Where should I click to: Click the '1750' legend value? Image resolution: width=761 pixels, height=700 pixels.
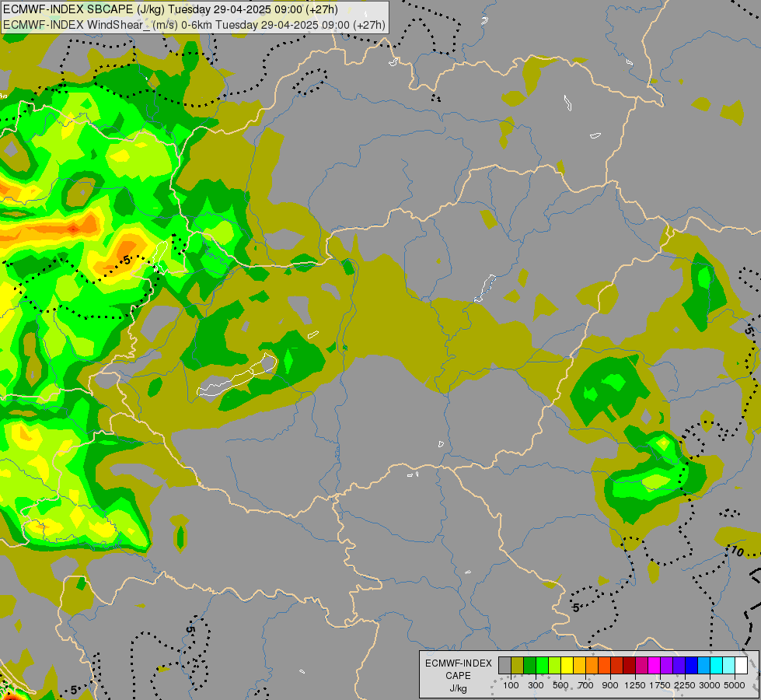pyautogui.click(x=660, y=685)
